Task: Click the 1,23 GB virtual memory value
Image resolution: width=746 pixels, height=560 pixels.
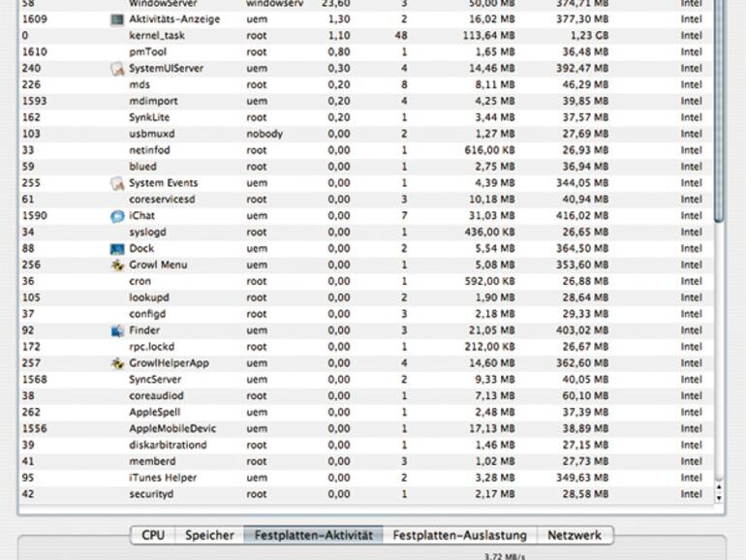Action: coord(589,36)
